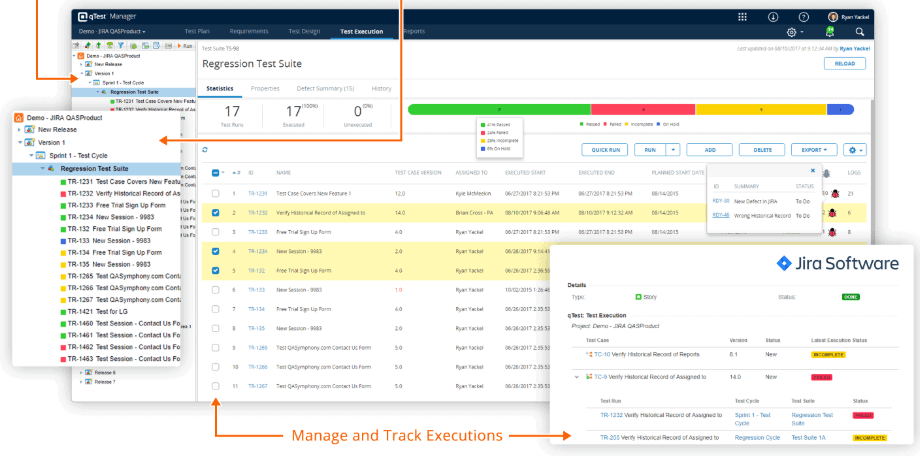
Task: Click the project home icon in enlarged tree
Action: point(19,117)
